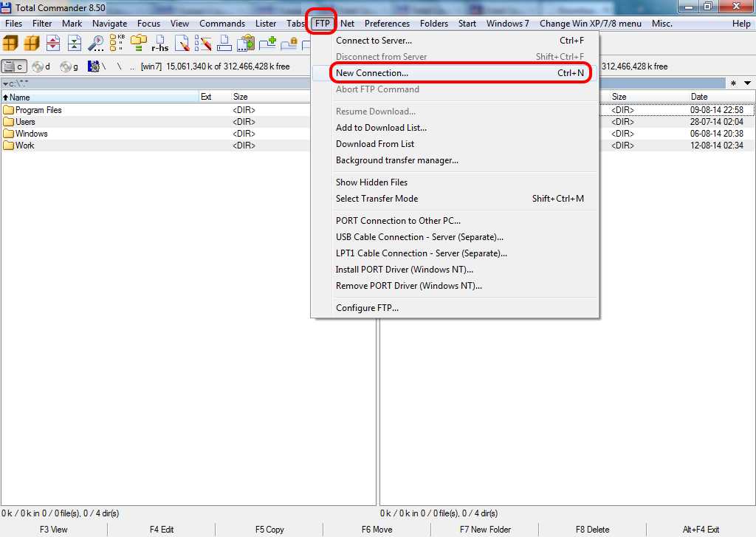Click the root directory backslash button
Viewport: 756px width, 537px height.
coord(119,66)
